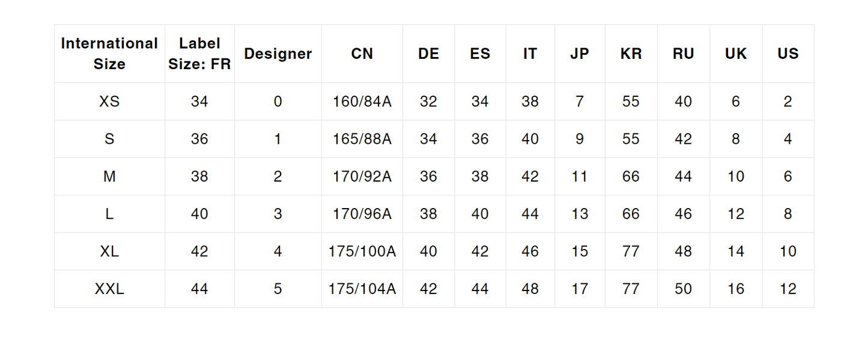The height and width of the screenshot is (347, 868).
Task: Select the 175/104A CN size cell
Action: coord(362,289)
